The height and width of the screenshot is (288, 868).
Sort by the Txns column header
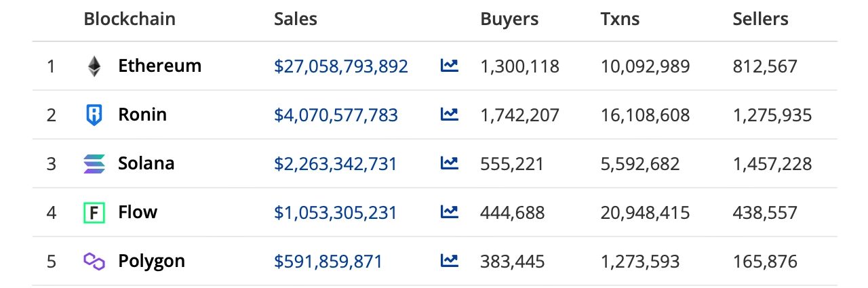[620, 19]
